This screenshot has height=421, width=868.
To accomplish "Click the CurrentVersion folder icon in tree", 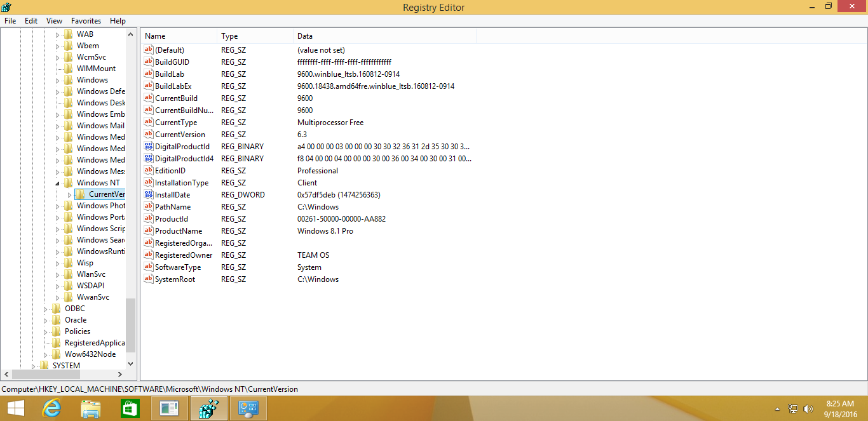I will pyautogui.click(x=81, y=194).
